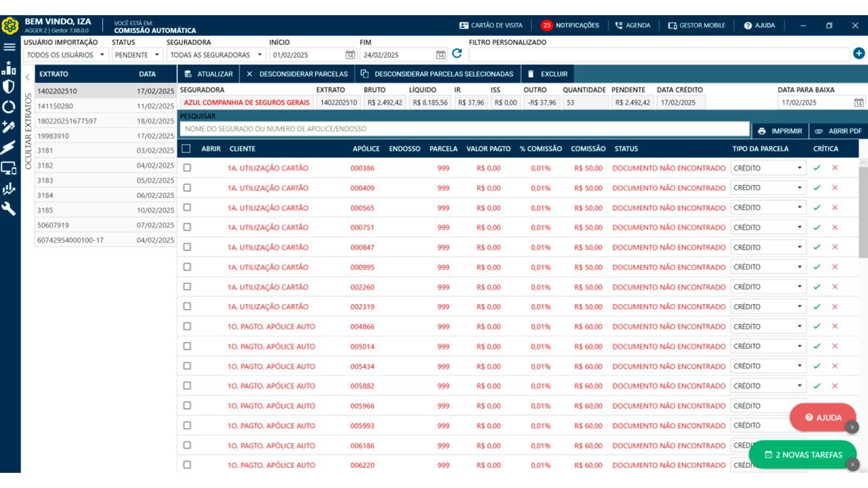The height and width of the screenshot is (488, 868).
Task: Check the row for apólice 000751
Action: [187, 227]
